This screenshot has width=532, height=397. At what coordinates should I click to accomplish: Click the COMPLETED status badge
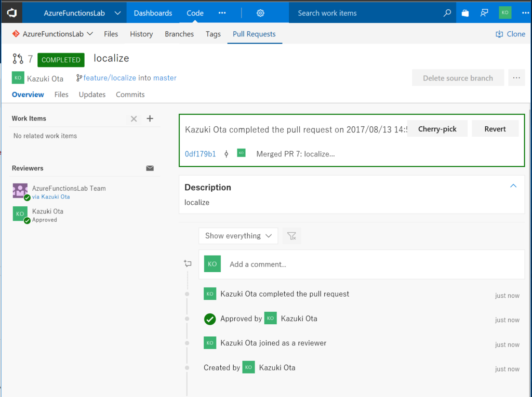coord(61,60)
